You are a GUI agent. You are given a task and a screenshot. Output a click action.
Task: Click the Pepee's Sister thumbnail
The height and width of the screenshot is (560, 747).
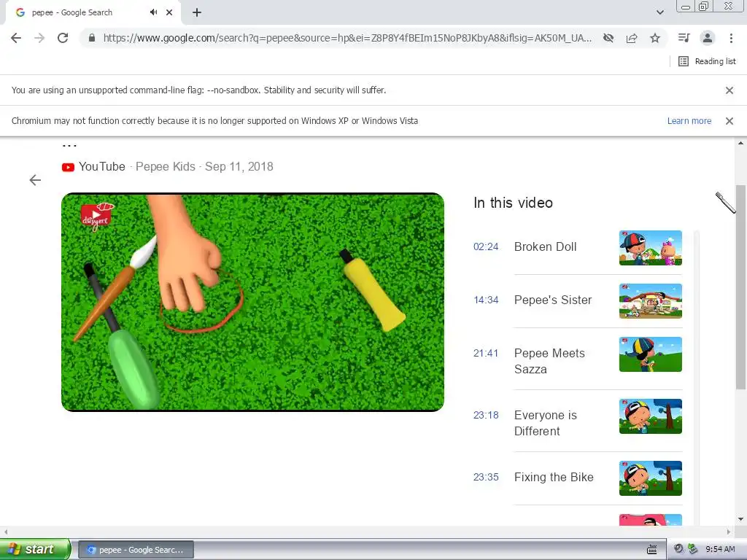click(650, 301)
